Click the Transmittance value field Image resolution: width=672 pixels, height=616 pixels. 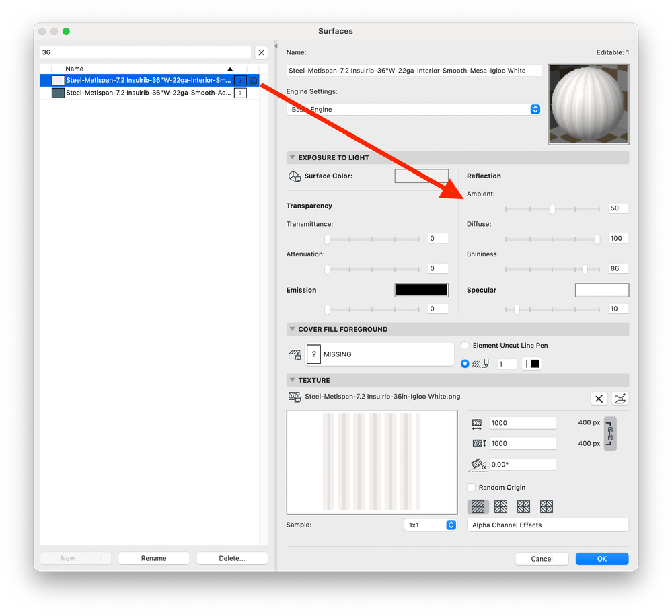438,239
